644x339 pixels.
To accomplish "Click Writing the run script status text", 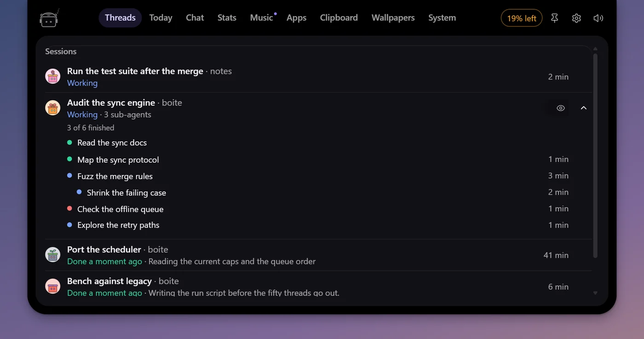I will (244, 293).
